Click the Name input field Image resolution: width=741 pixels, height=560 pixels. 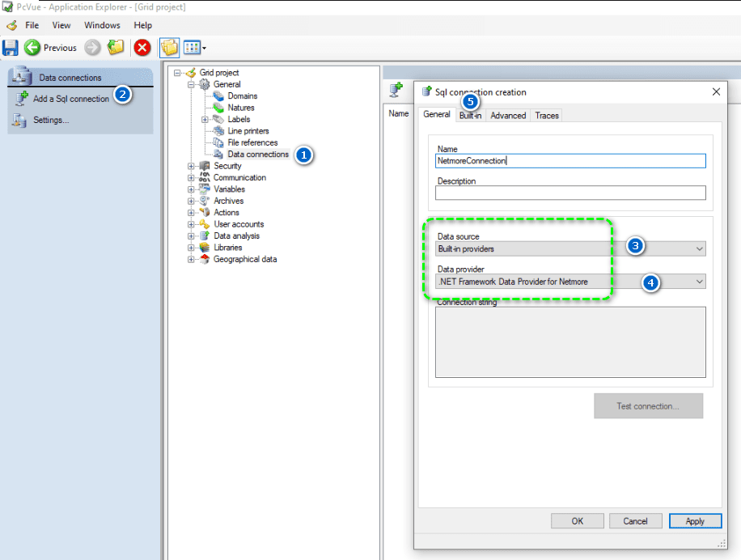(570, 161)
